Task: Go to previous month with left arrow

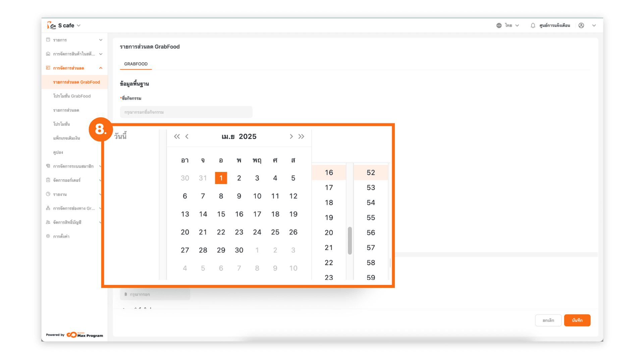Action: pyautogui.click(x=187, y=136)
